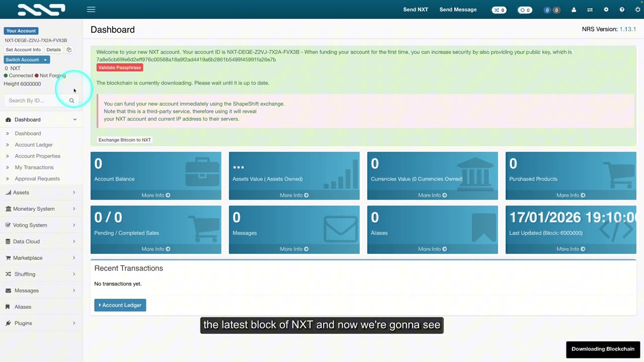Click the Your Account label
This screenshot has width=644, height=362.
pos(21,31)
